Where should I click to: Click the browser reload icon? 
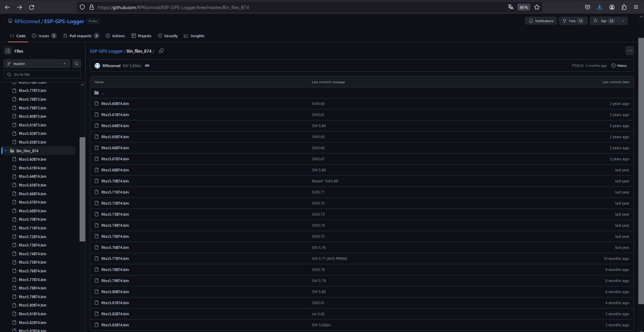pyautogui.click(x=32, y=7)
